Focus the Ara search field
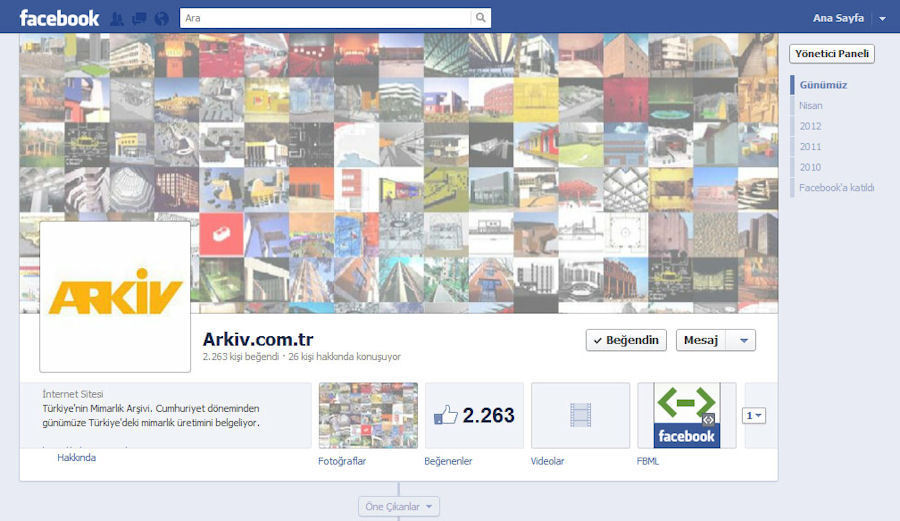 point(325,18)
